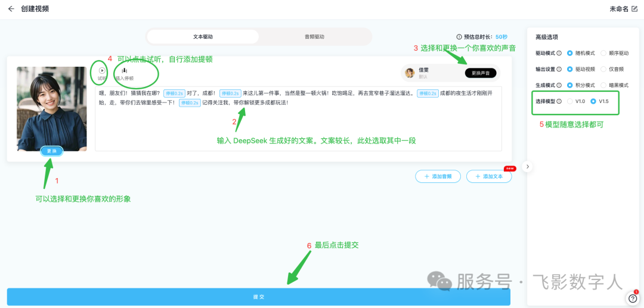This screenshot has width=644, height=308.
Task: Click the 更换声音 button
Action: (x=480, y=73)
